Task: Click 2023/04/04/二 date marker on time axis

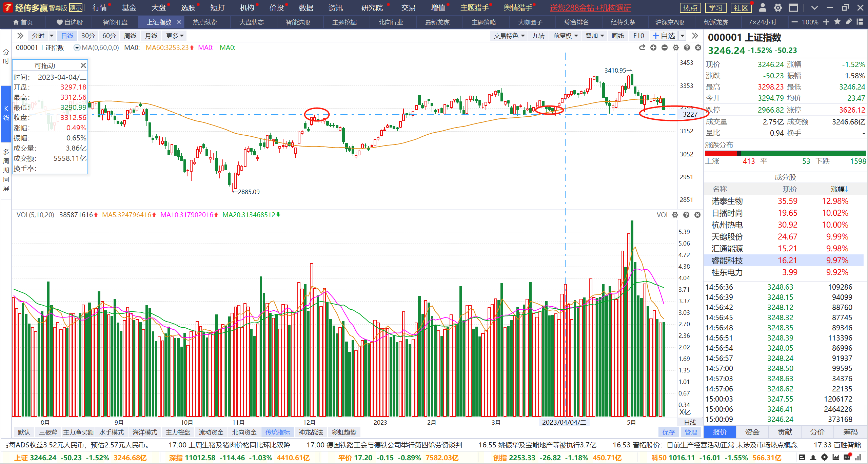Action: (x=564, y=422)
